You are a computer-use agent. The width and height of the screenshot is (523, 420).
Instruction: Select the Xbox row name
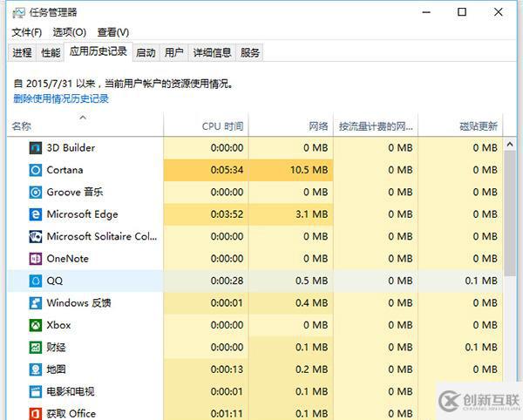[x=58, y=325]
